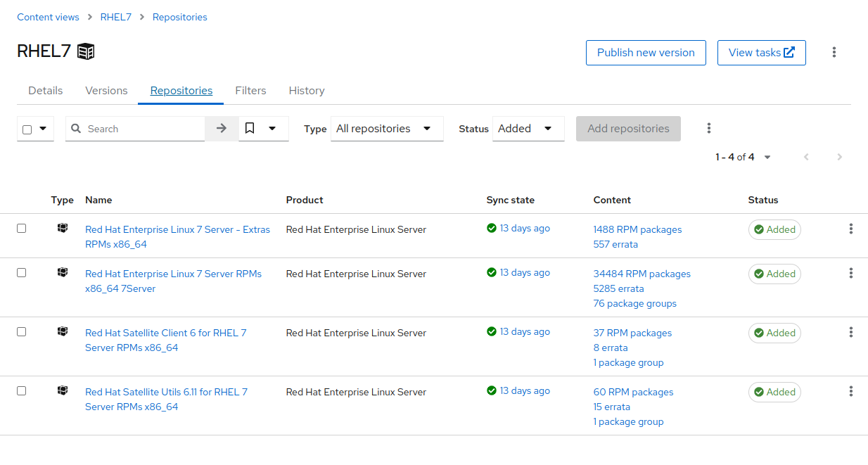Open 5285 errata link
The width and height of the screenshot is (868, 465).
619,288
